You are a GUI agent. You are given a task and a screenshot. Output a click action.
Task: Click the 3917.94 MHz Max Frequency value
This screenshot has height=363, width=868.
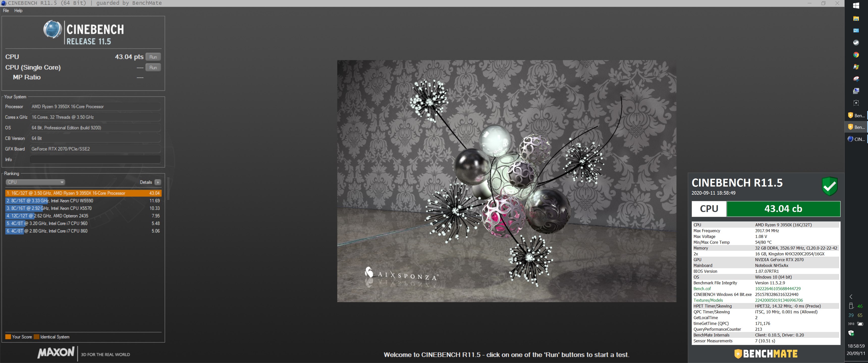point(767,231)
